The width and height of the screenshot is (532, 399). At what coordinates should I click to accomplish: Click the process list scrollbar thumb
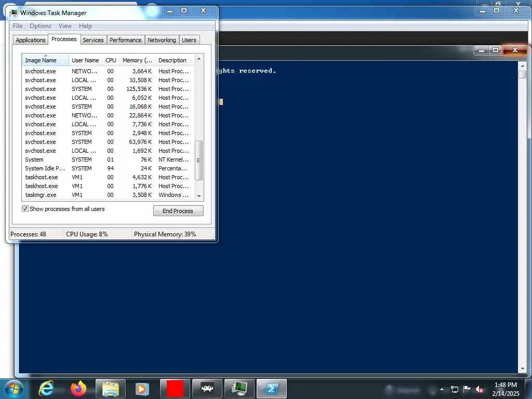(x=199, y=160)
